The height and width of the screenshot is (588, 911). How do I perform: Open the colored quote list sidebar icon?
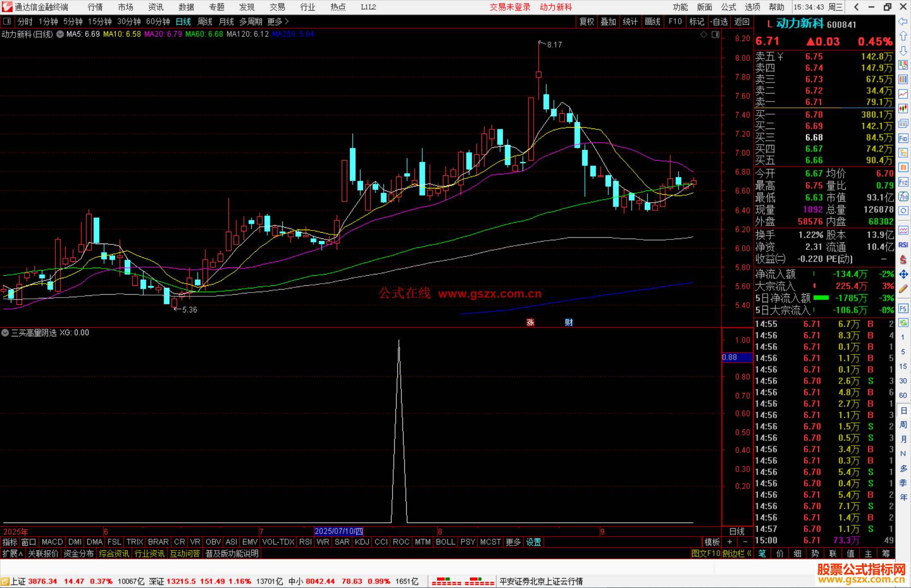(x=903, y=65)
